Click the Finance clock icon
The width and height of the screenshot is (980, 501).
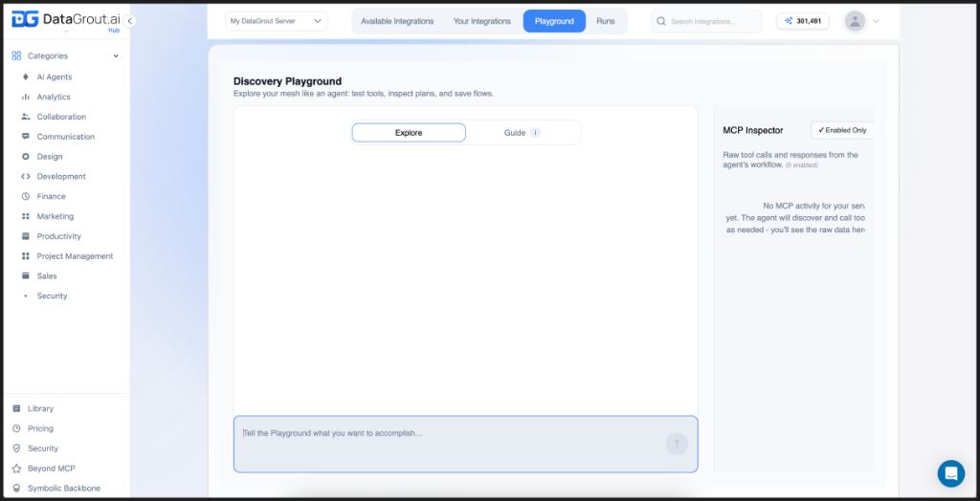tap(26, 196)
